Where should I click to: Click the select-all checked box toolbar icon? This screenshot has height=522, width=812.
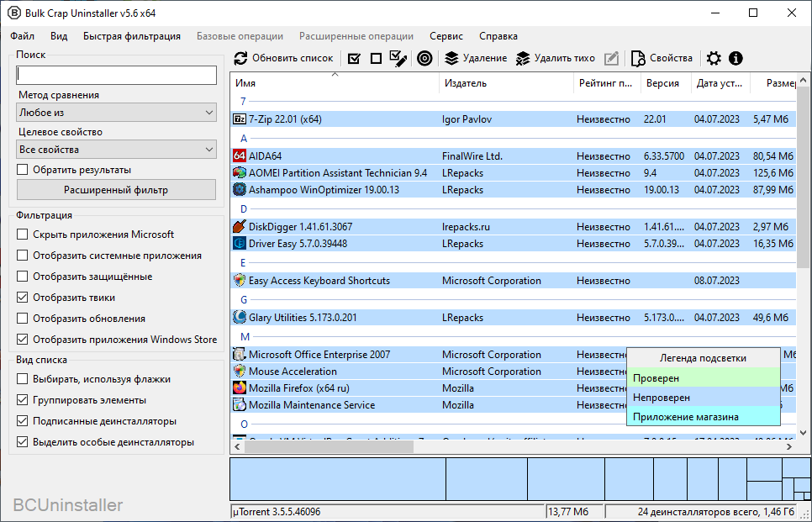coord(354,59)
